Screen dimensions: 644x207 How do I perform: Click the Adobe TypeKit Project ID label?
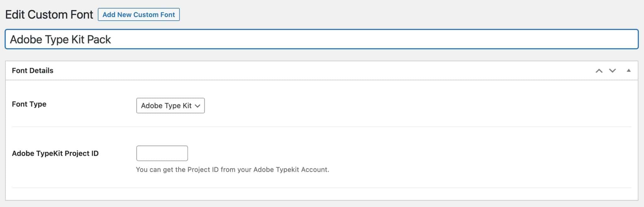click(55, 153)
